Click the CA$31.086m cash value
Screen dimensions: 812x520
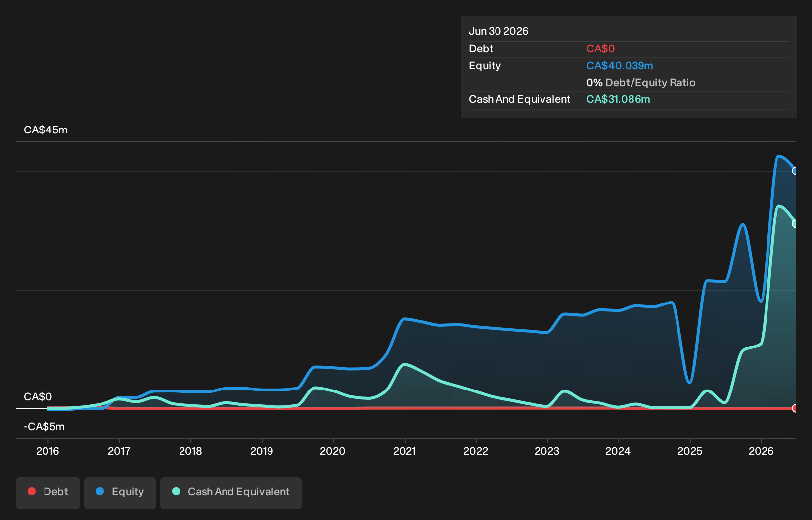(x=618, y=99)
